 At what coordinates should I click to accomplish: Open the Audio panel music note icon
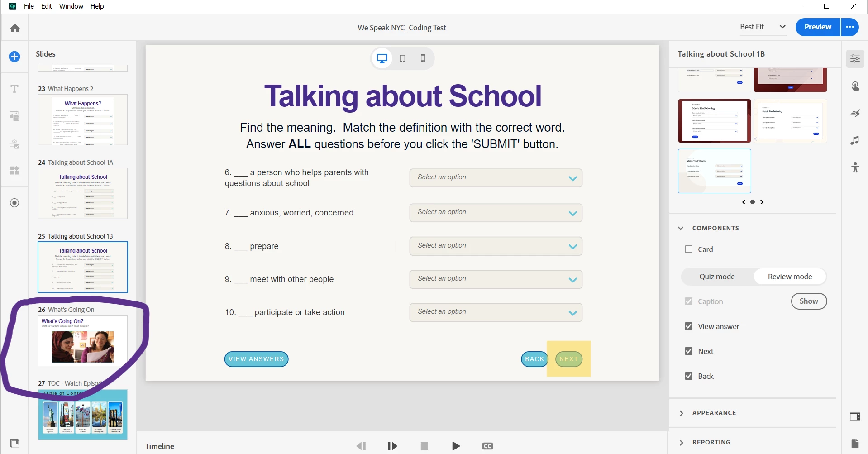(x=855, y=141)
